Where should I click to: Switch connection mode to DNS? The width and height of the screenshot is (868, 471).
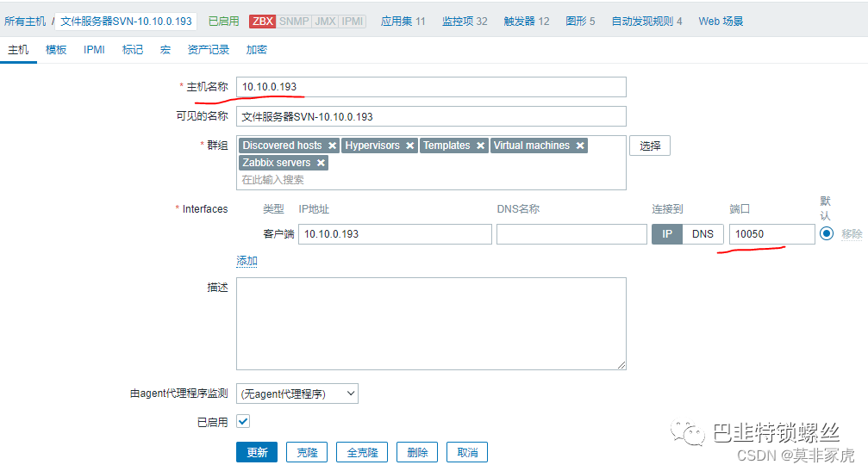click(x=703, y=234)
